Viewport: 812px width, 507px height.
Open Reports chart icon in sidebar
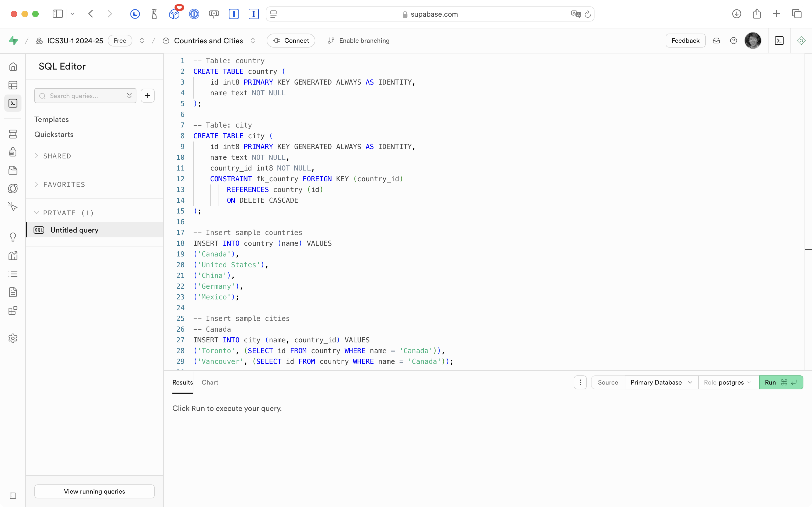pos(13,256)
